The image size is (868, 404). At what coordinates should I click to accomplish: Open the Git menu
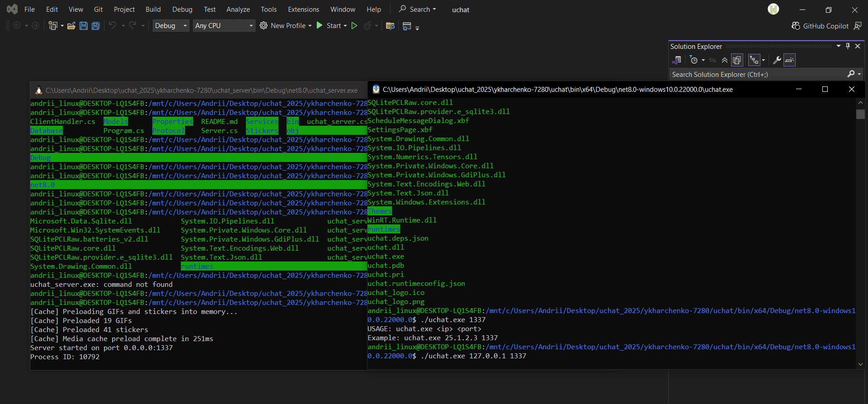coord(98,10)
